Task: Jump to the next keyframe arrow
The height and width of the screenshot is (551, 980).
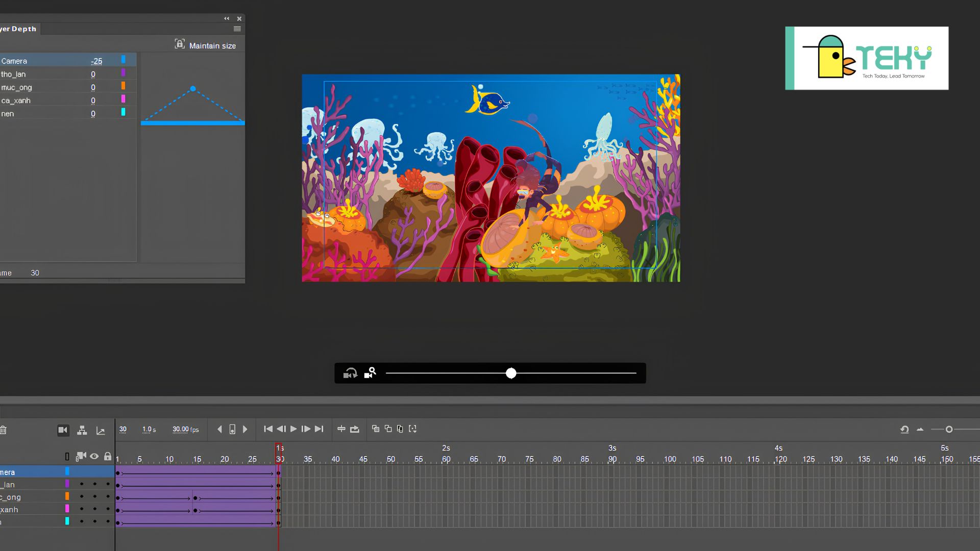Action: [245, 429]
